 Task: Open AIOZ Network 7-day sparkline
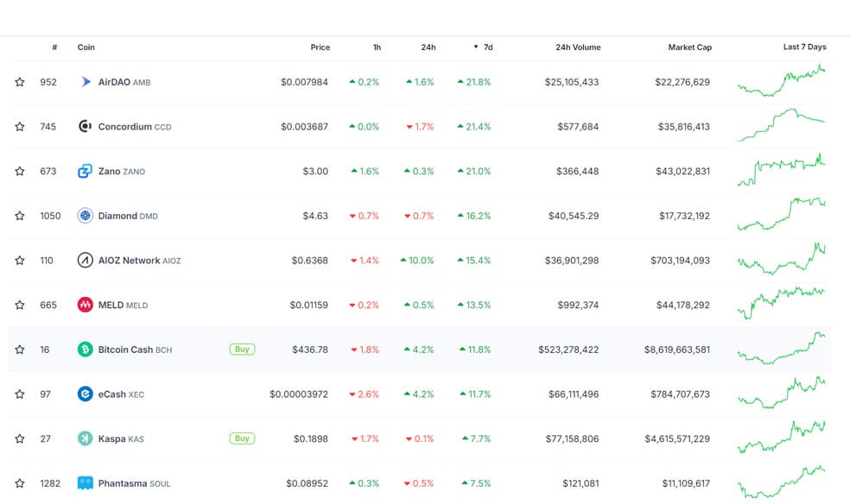point(781,259)
